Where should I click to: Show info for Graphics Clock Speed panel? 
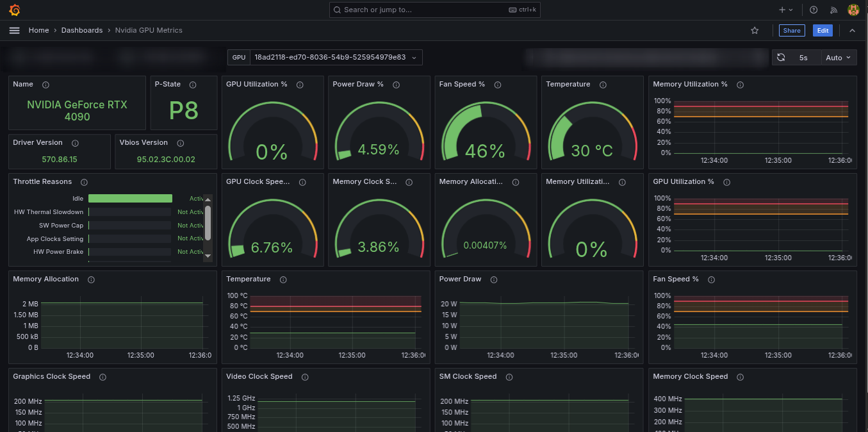102,377
